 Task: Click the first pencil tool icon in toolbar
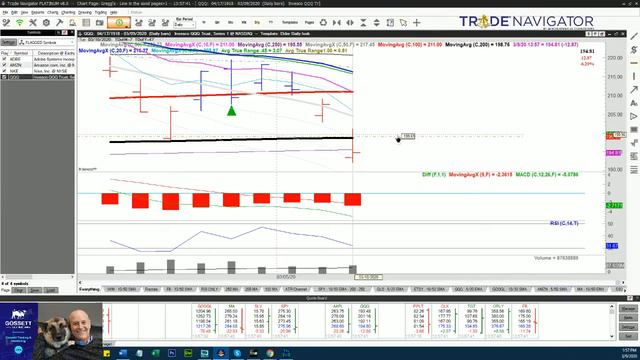click(x=6, y=23)
